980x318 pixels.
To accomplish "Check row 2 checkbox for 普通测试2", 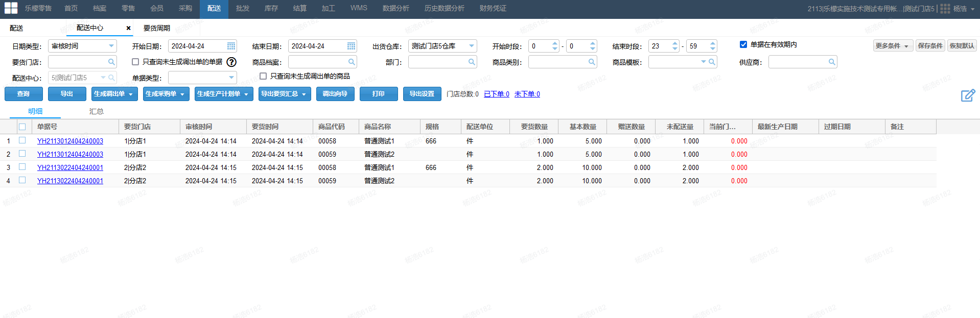I will click(x=22, y=153).
